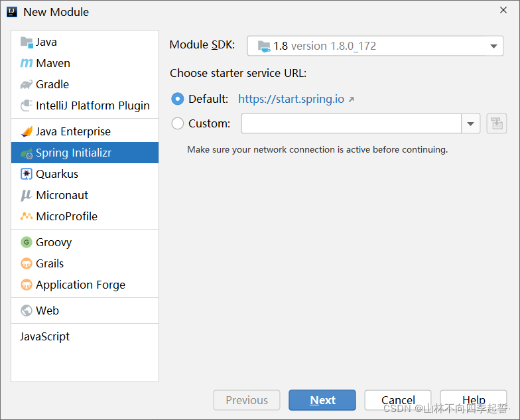Close the New Module dialog

tap(503, 11)
